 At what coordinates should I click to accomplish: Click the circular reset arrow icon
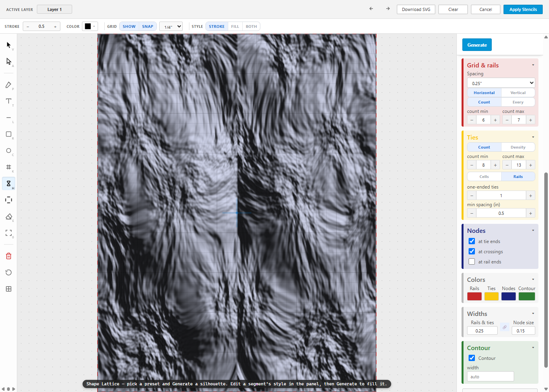(x=9, y=272)
